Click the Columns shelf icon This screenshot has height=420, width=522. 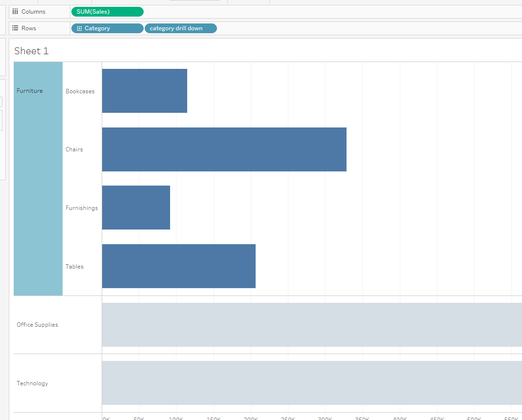(15, 12)
